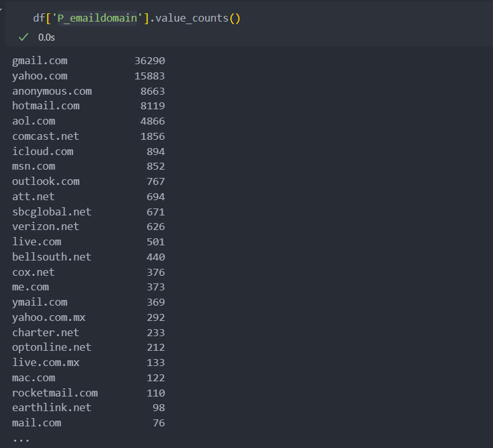Select the count 36290

150,60
